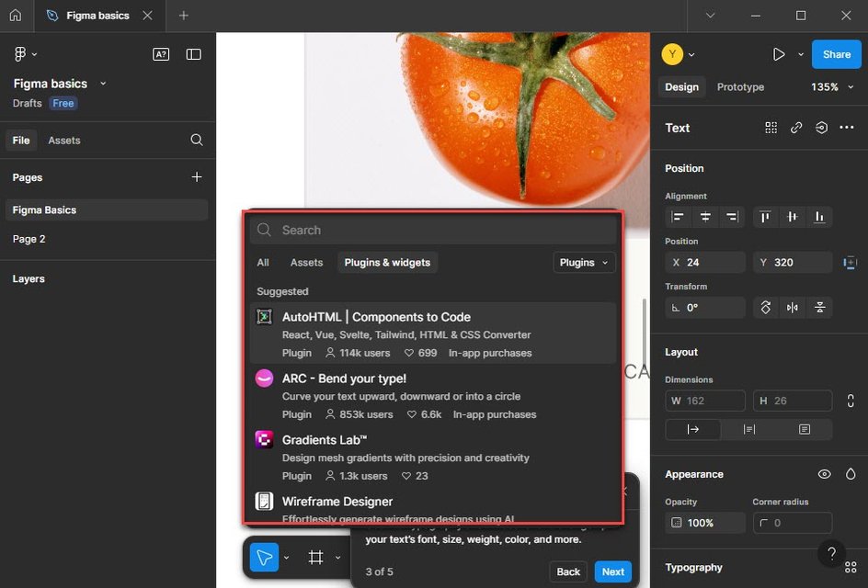Click the yellow Y user avatar

(672, 54)
